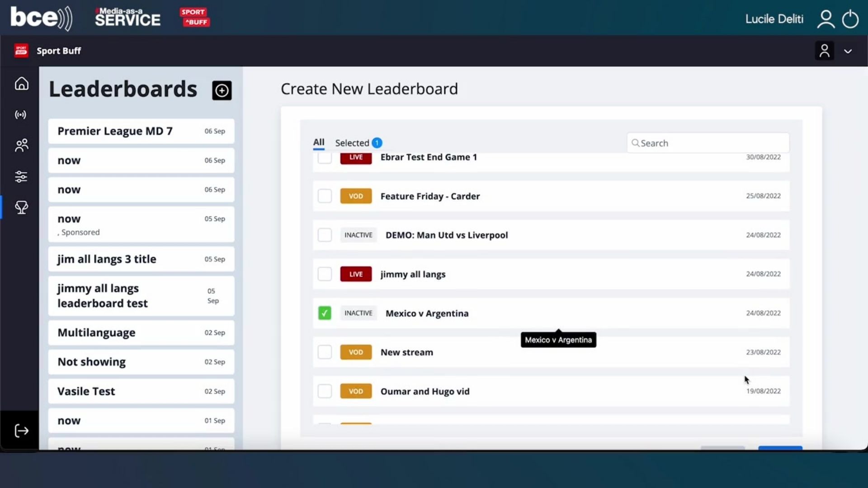Tick the DEMO: Man Utd vs Liverpool checkbox
This screenshot has height=488, width=868.
[x=324, y=235]
